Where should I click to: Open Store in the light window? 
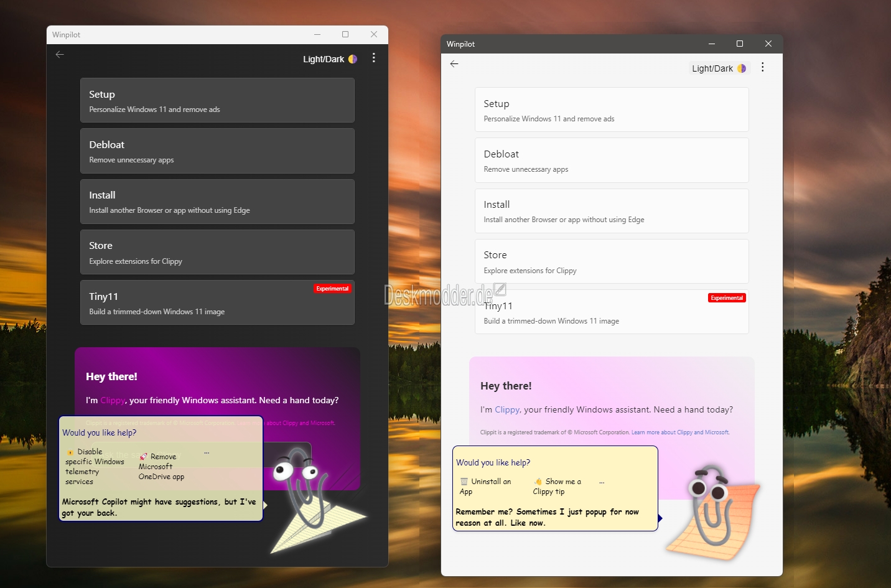point(611,261)
